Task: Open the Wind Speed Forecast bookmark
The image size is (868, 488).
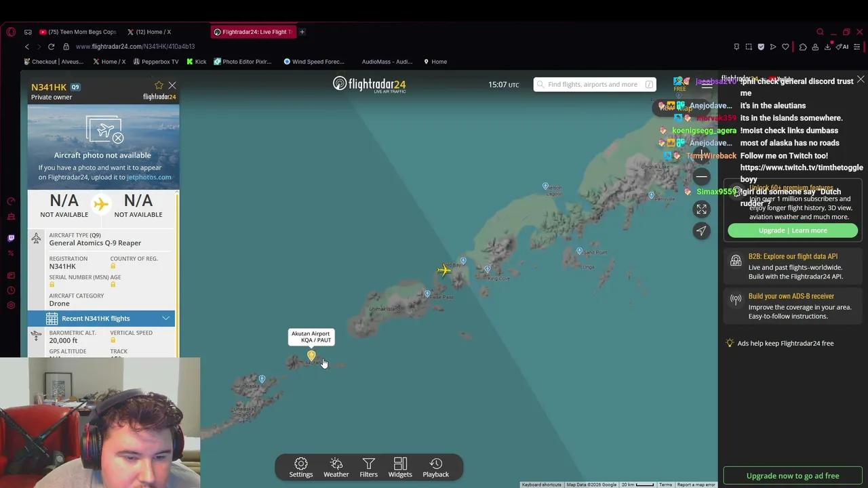Action: [314, 62]
